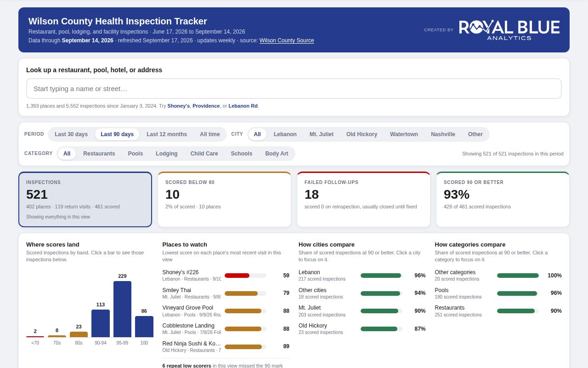Filter city to Lebanon
This screenshot has width=588, height=368.
point(285,134)
